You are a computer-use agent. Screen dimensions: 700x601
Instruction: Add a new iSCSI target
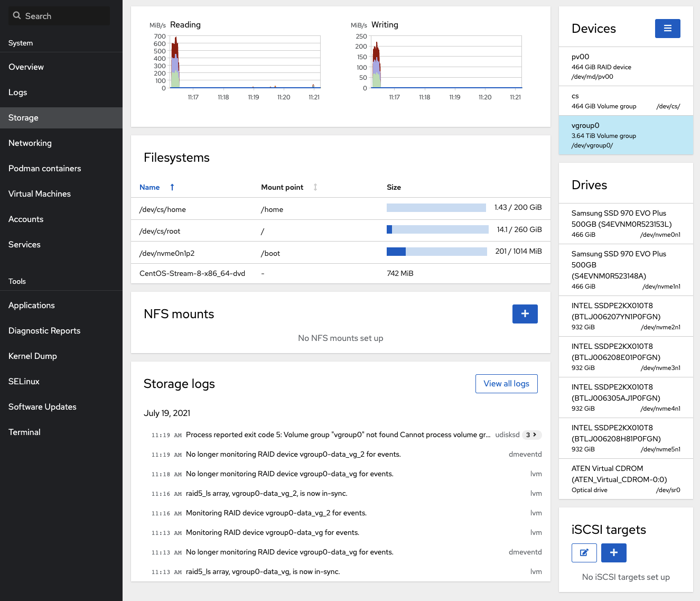[x=613, y=553]
